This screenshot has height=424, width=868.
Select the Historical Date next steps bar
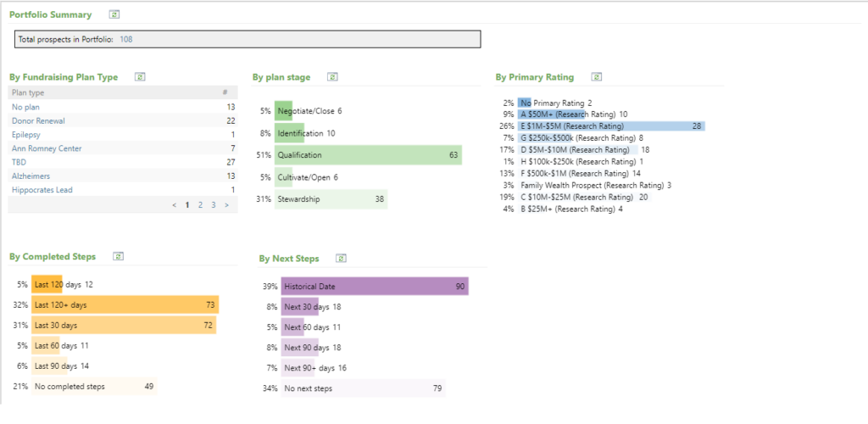374,287
